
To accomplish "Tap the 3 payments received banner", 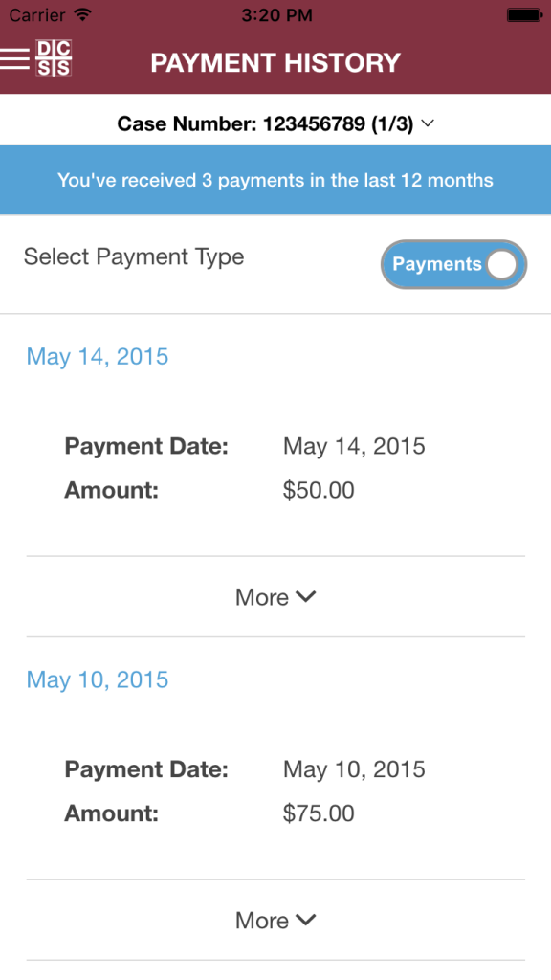I will [x=275, y=180].
